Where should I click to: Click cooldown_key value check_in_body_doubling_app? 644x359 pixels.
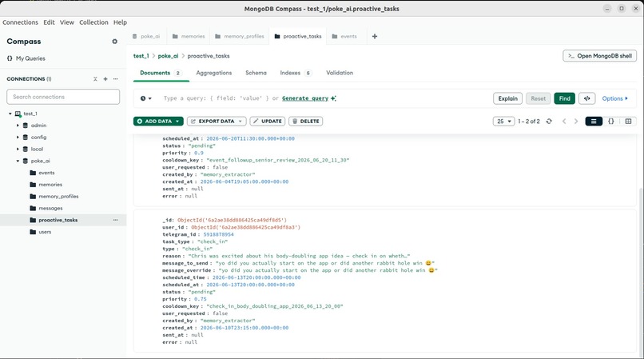click(275, 306)
